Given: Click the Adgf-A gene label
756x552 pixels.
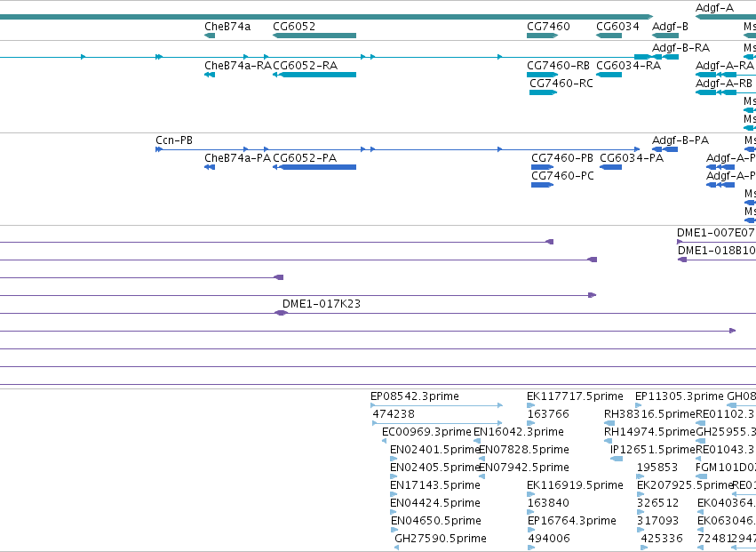Looking at the screenshot, I should pyautogui.click(x=714, y=8).
